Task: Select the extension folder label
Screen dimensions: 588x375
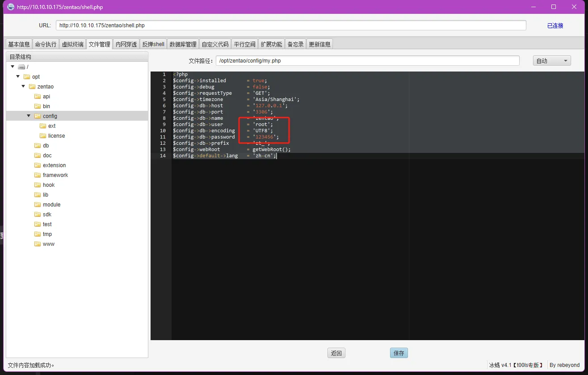Action: [54, 165]
